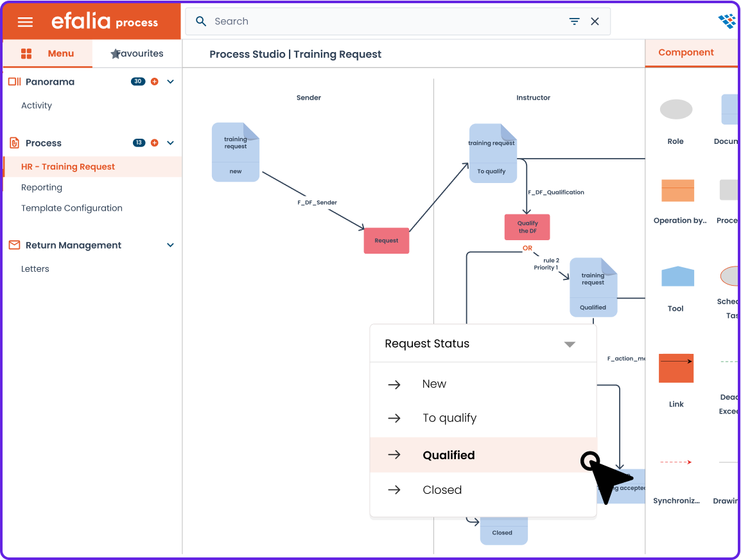This screenshot has width=741, height=560.
Task: Choose To qualify in Request Status list
Action: [x=483, y=418]
